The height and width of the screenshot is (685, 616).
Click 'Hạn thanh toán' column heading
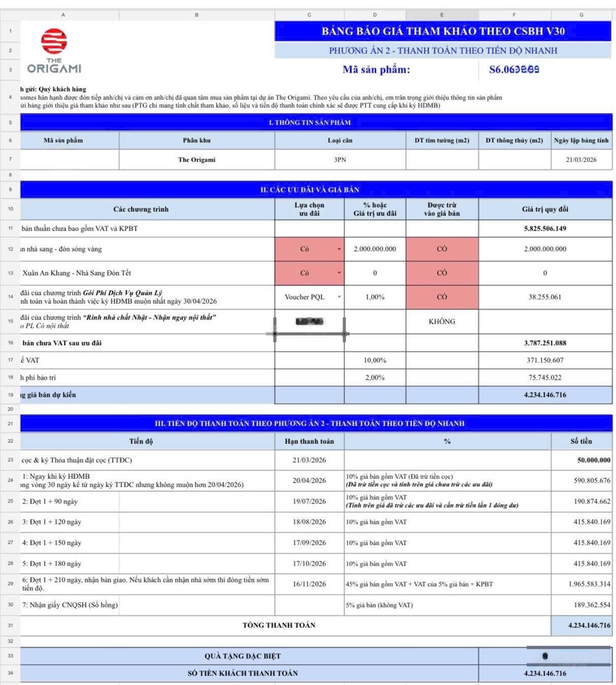(310, 441)
